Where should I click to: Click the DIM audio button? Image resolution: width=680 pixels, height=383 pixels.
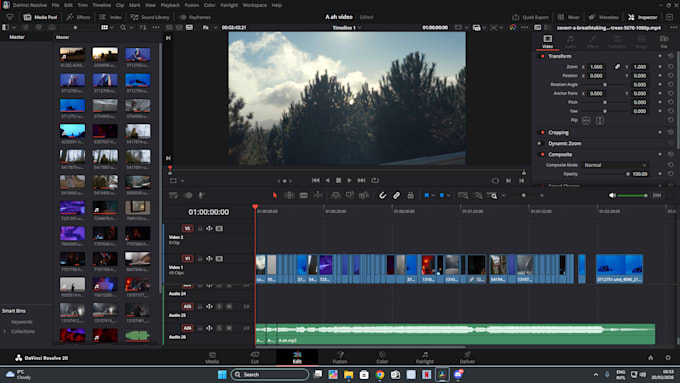(x=657, y=195)
